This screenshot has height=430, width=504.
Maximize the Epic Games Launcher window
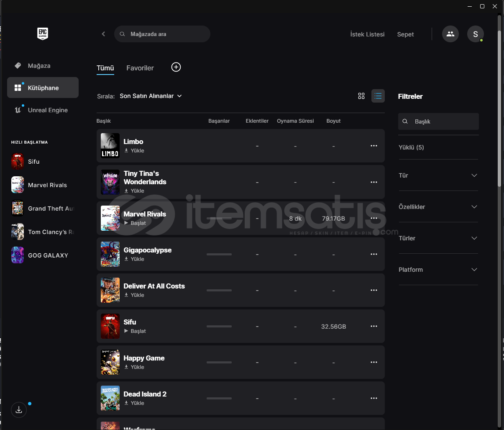click(482, 6)
